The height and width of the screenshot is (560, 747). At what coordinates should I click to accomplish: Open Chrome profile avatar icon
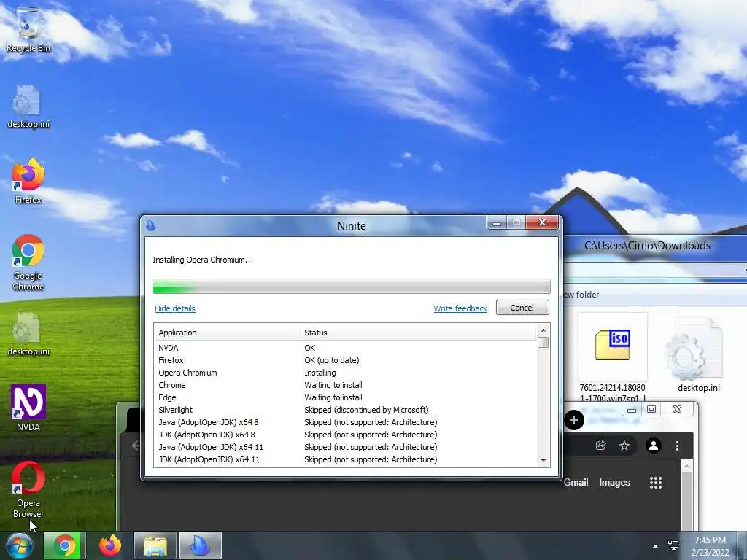(653, 446)
